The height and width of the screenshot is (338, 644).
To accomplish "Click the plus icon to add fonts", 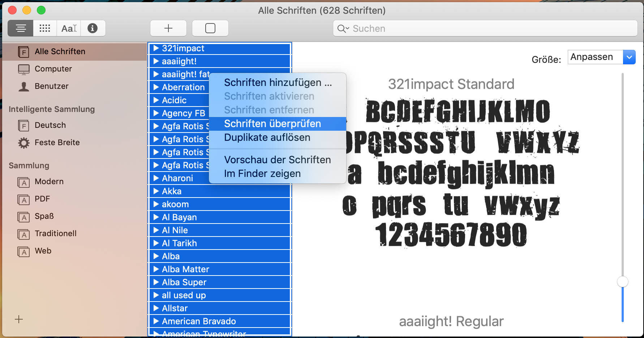I will coord(168,28).
